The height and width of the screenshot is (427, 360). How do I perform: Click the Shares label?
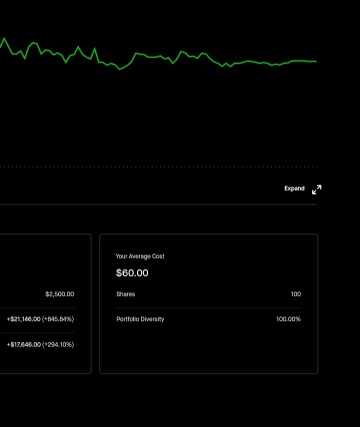[126, 294]
